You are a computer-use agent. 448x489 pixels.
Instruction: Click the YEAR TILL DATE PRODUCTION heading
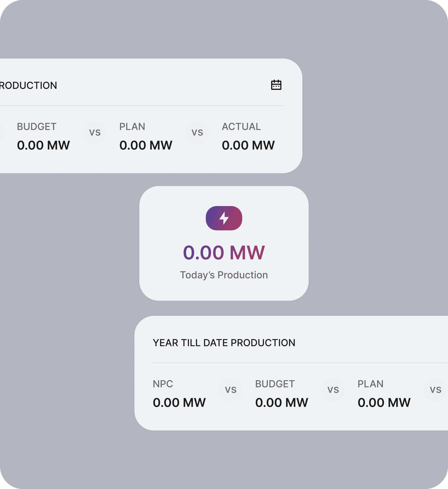pyautogui.click(x=224, y=343)
